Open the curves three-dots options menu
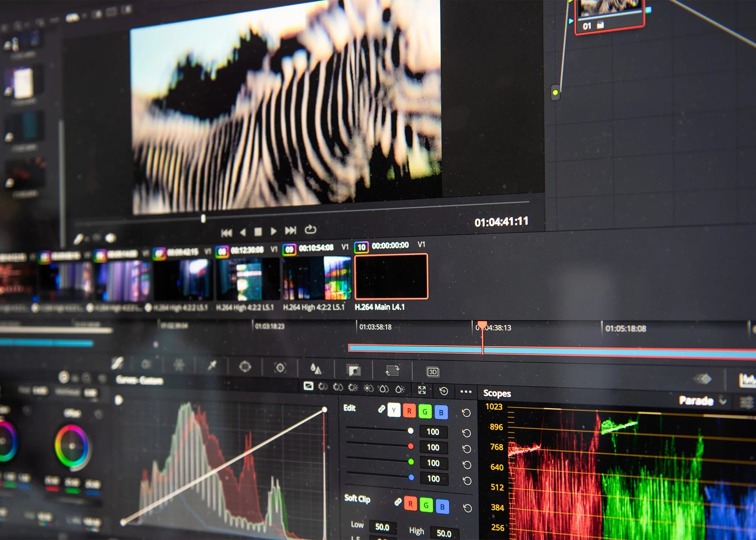 coord(466,392)
